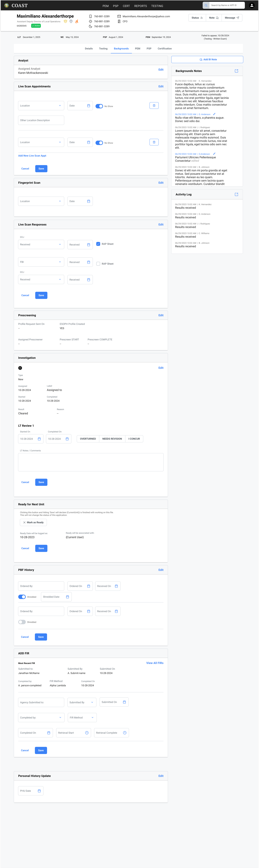
Task: Click the shield badge icon beside applicant title
Action: 65,22
